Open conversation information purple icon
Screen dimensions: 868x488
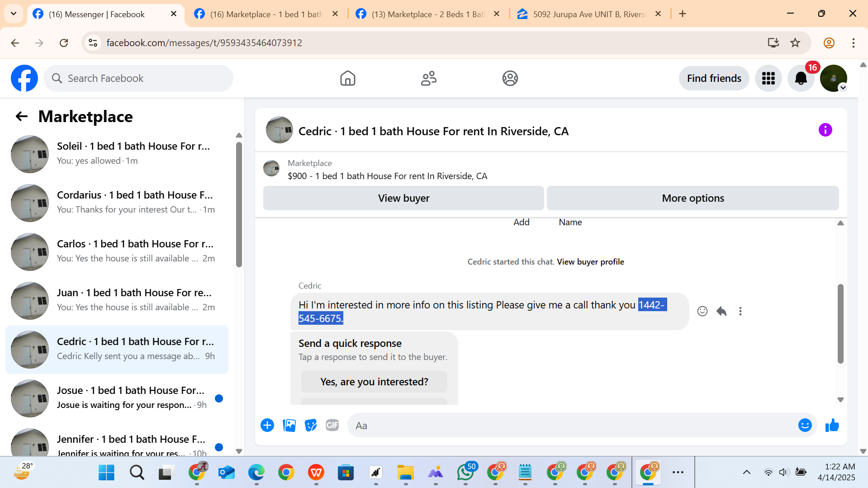[825, 130]
